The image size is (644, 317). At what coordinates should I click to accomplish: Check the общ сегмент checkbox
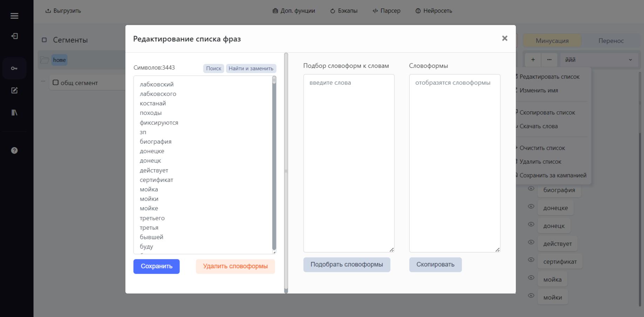click(x=55, y=82)
